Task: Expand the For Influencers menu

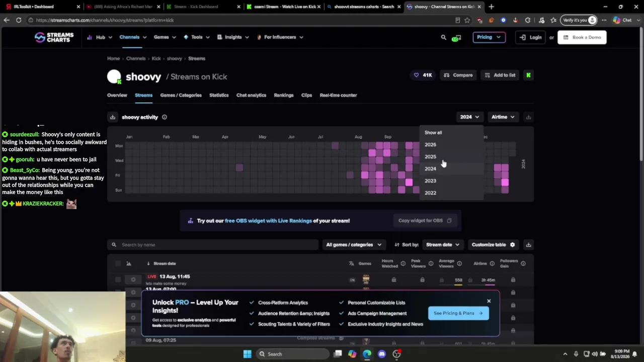Action: click(280, 37)
